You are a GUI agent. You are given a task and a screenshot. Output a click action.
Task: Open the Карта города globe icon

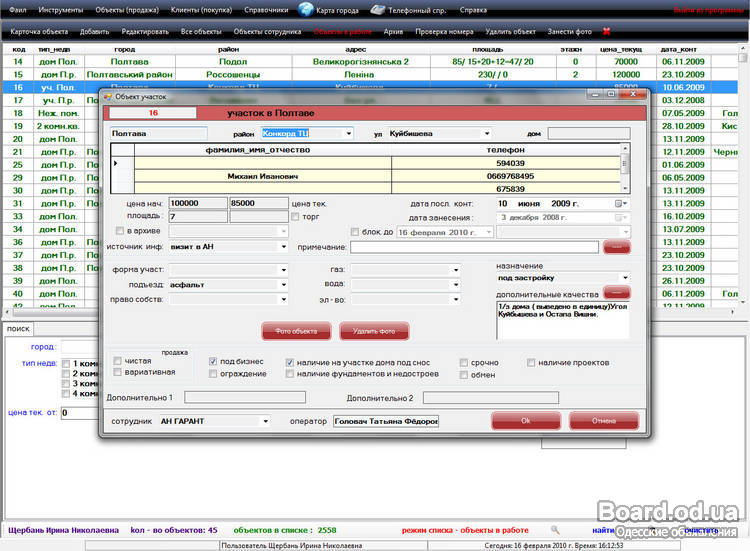pos(306,10)
